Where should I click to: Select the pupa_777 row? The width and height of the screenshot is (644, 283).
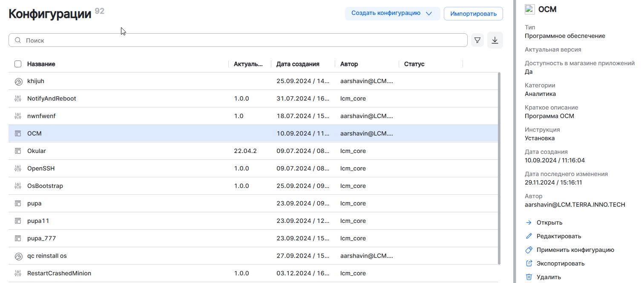click(41, 238)
